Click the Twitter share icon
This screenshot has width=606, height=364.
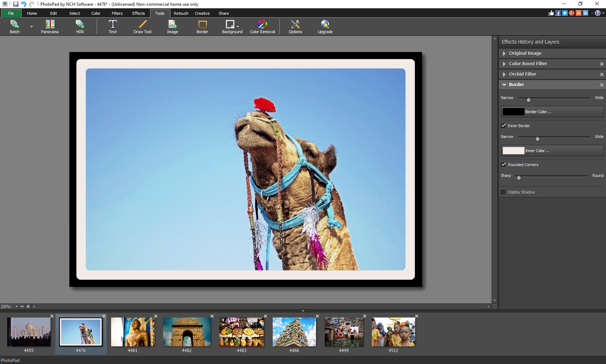565,13
